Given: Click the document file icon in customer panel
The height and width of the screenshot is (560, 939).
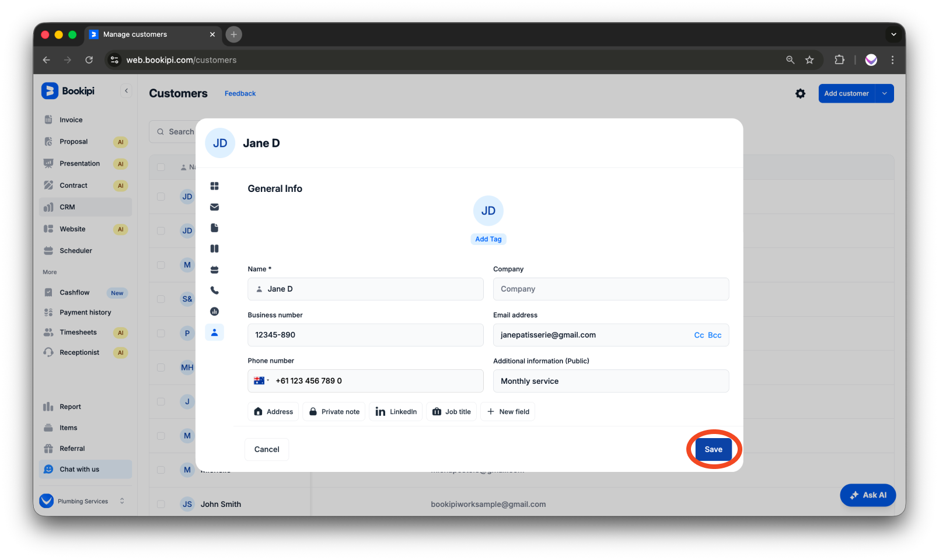Looking at the screenshot, I should coord(214,228).
